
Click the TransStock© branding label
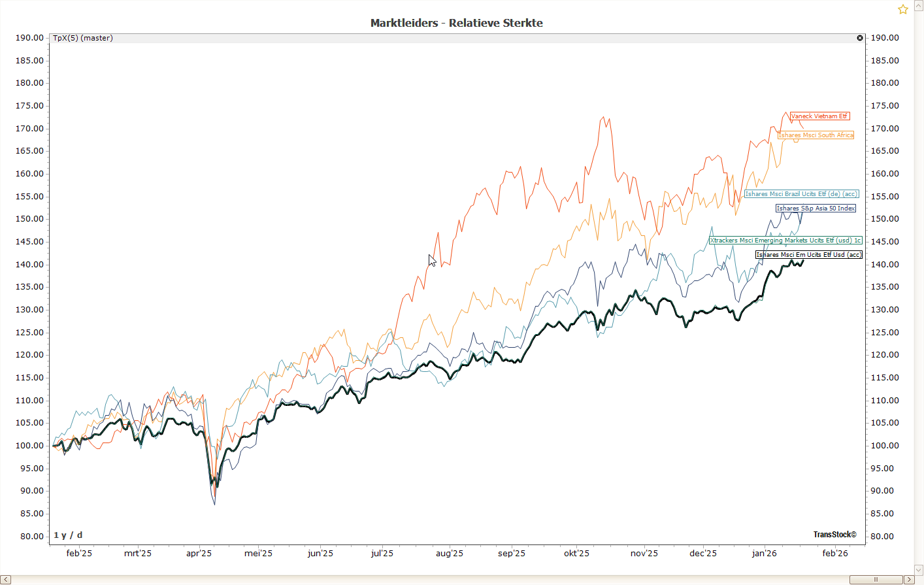pos(834,535)
